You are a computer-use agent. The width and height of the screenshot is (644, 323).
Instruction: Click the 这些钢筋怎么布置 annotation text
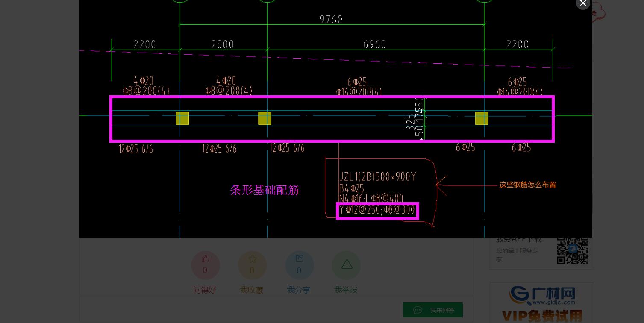528,185
